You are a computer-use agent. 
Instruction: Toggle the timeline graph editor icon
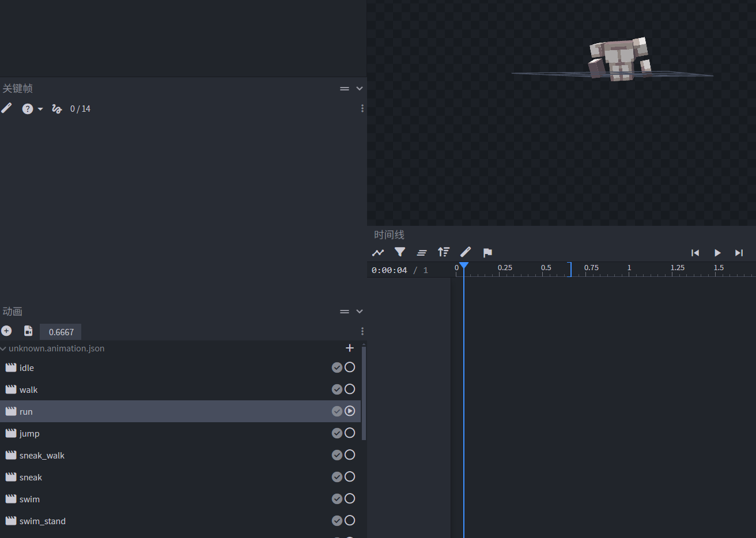(378, 252)
